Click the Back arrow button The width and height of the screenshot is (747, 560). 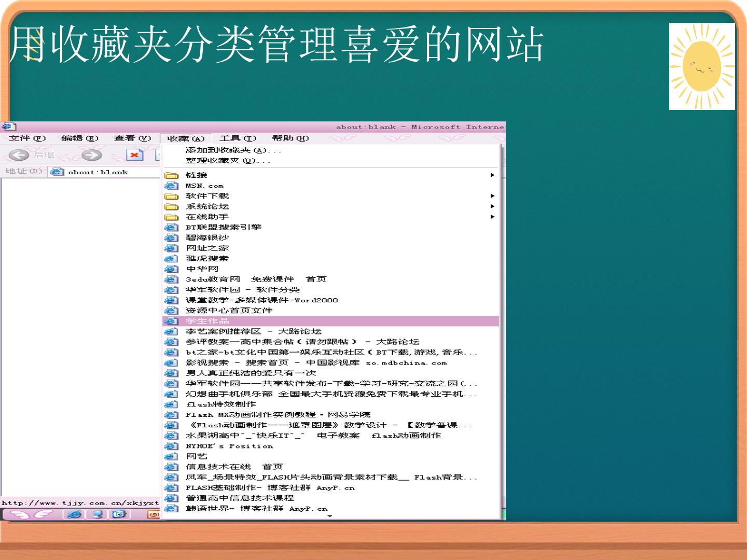19,155
